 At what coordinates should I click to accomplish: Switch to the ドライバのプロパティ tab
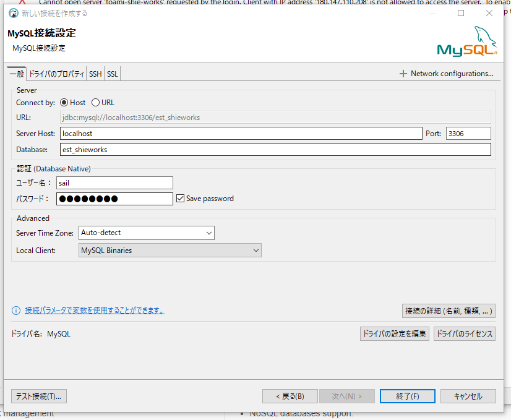tap(57, 74)
